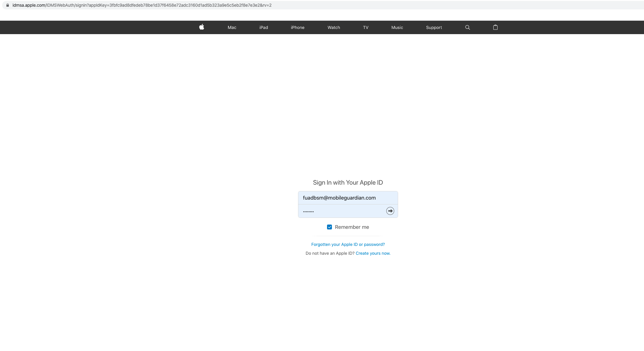Image resolution: width=644 pixels, height=351 pixels.
Task: Click the Create yours now link
Action: [x=373, y=253]
